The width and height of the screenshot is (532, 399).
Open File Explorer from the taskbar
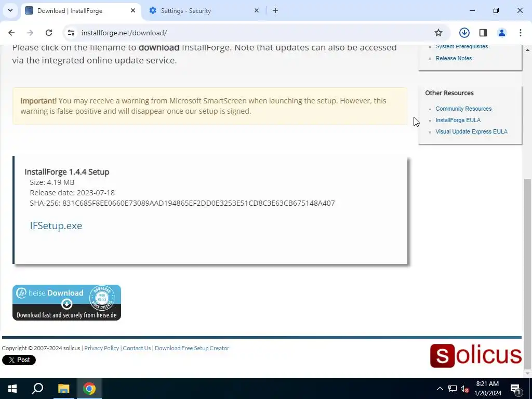[63, 389]
